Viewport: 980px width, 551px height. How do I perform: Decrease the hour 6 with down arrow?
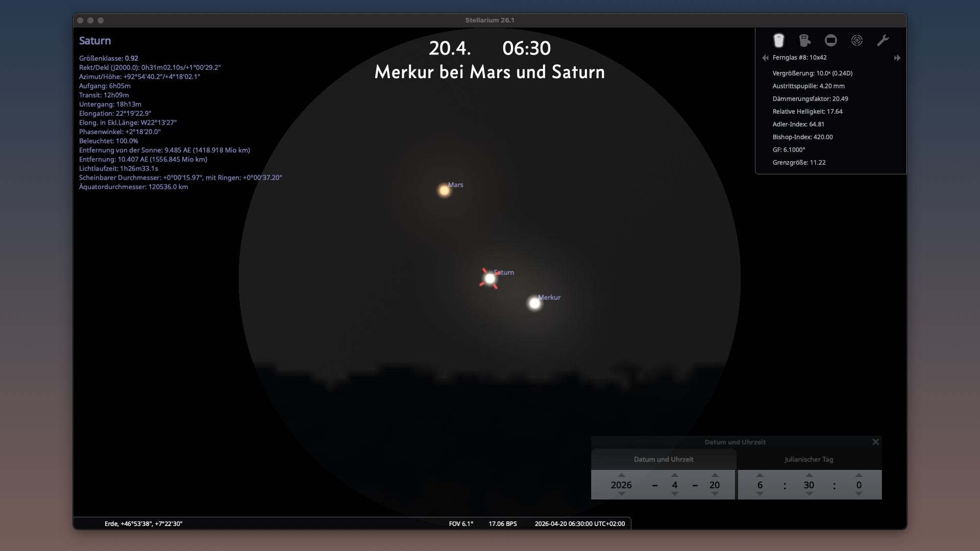click(760, 494)
